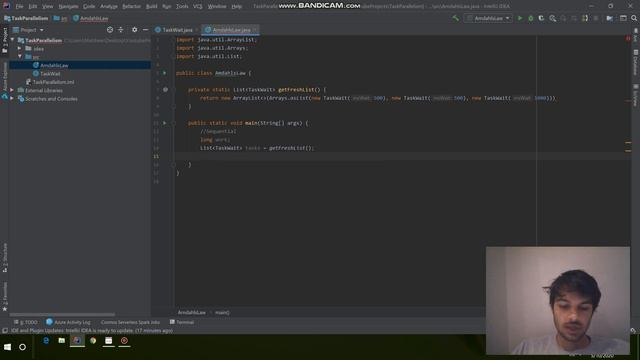Click TaskParallelism breadcrumb in navigation bar
Image resolution: width=640 pixels, height=360 pixels.
26,18
